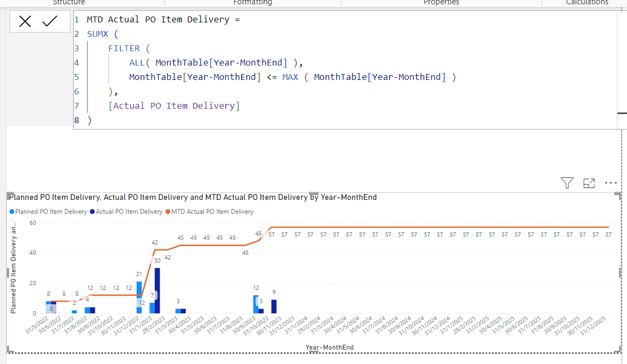Click the formula bar vertical scrollbar
The image size is (627, 364).
point(622,70)
